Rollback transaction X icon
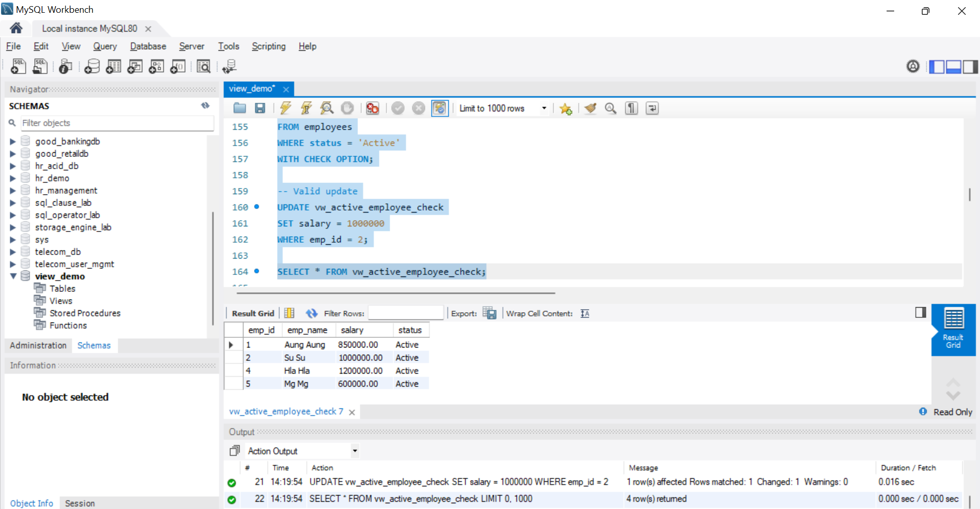 [419, 108]
